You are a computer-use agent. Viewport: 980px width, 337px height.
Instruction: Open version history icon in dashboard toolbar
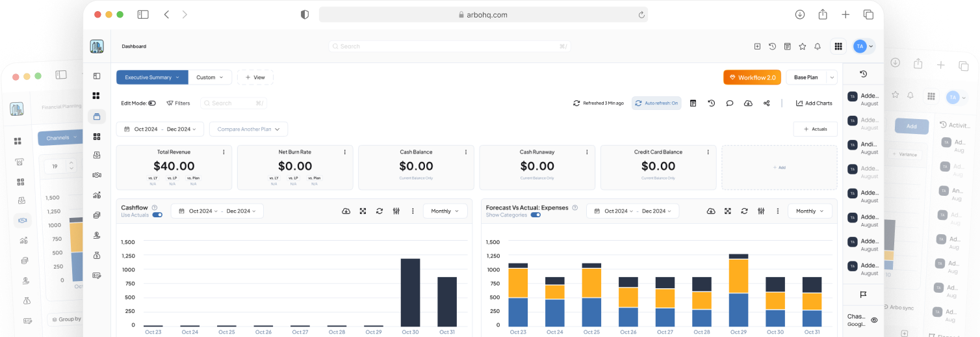[712, 103]
